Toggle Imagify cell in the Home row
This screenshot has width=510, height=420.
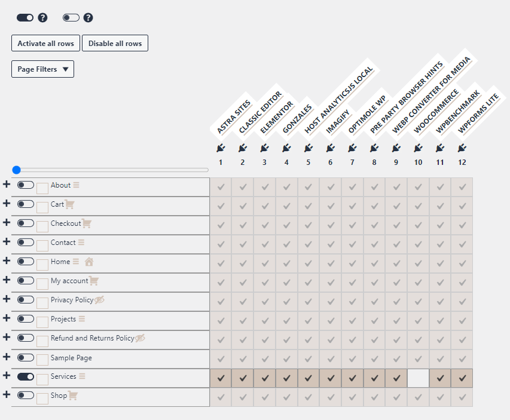click(331, 263)
